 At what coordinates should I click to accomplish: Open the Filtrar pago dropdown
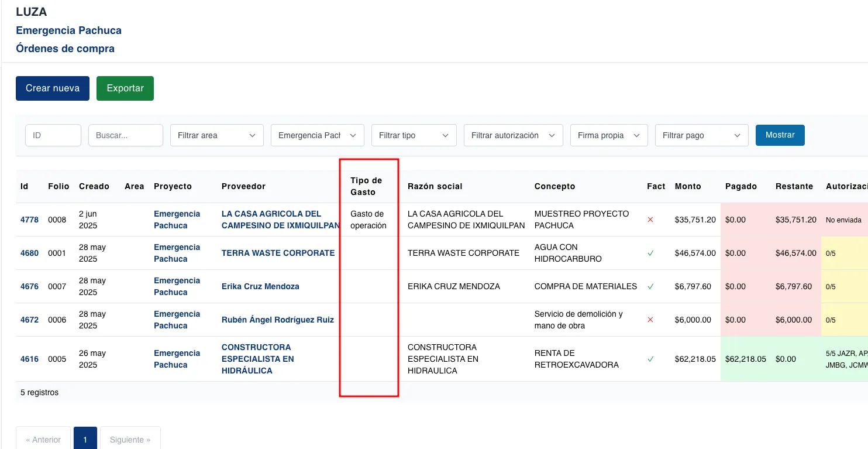click(701, 135)
